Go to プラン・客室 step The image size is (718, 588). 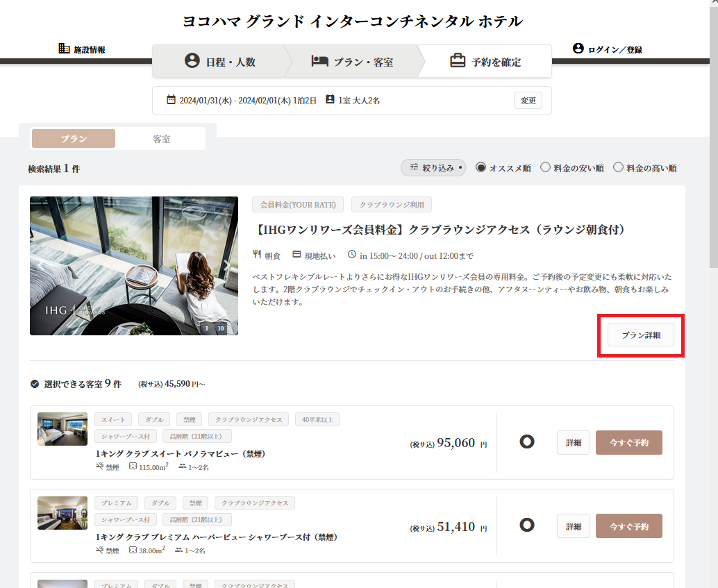[x=352, y=61]
